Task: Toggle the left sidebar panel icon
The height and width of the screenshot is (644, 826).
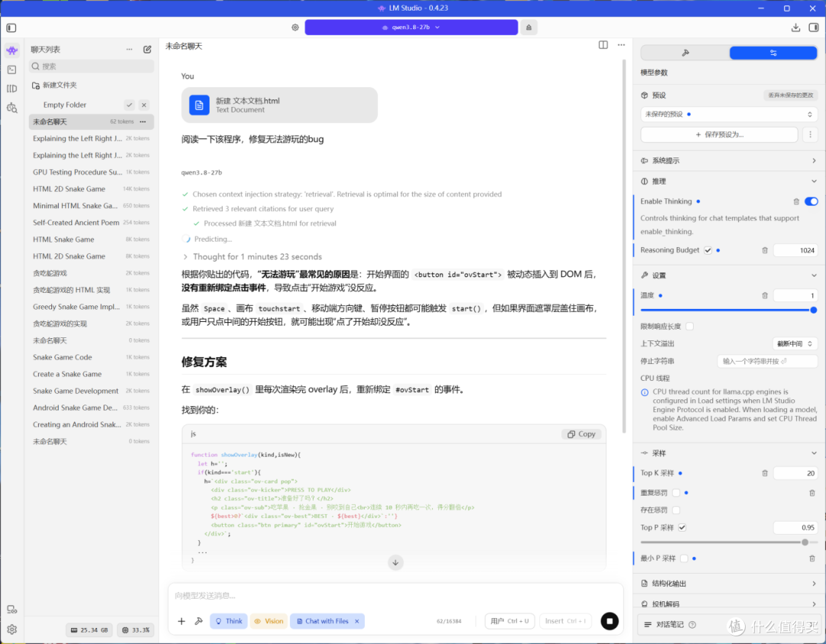Action: (11, 28)
